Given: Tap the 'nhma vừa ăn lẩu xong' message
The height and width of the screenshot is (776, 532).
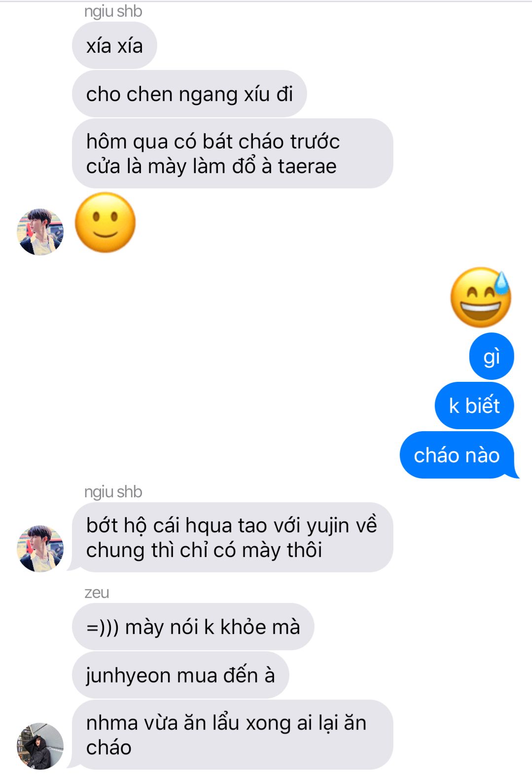Looking at the screenshot, I should point(232,735).
